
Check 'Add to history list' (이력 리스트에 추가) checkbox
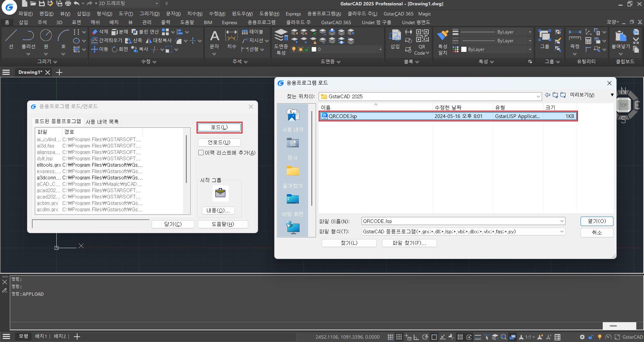coord(201,153)
